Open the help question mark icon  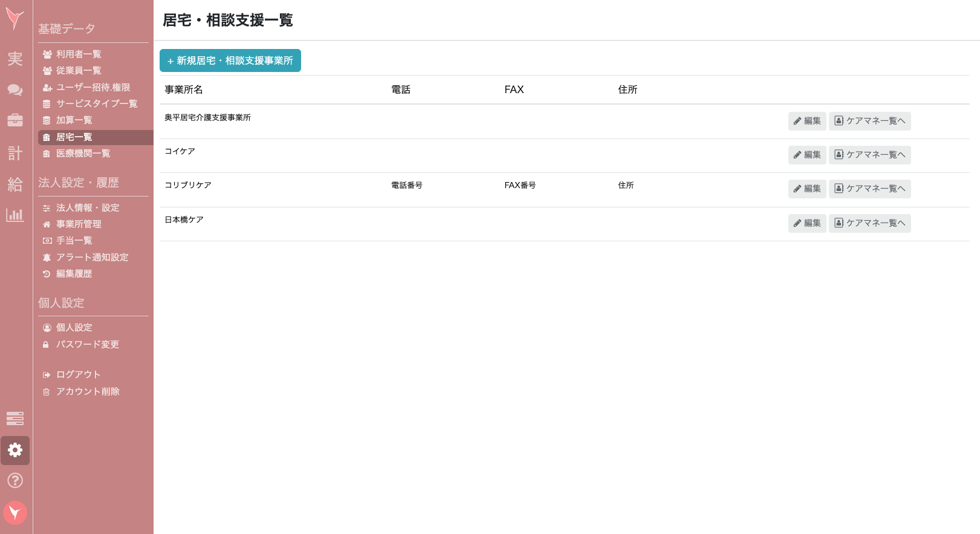click(x=15, y=481)
